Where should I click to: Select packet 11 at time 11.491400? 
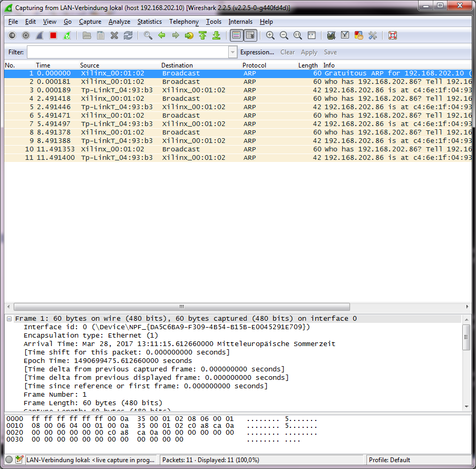coord(238,158)
